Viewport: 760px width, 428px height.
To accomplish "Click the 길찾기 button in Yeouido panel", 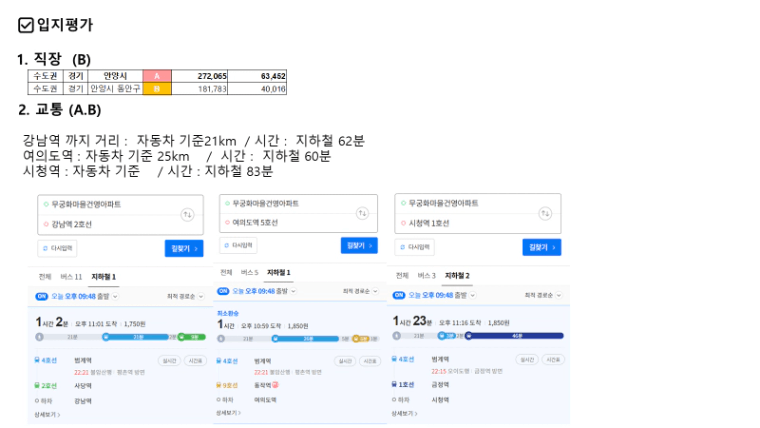I will point(359,246).
